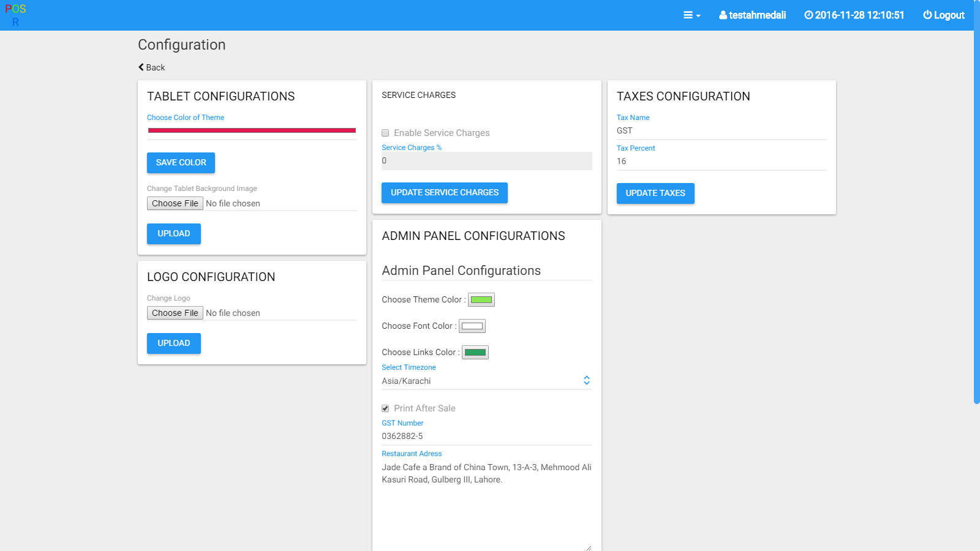Click the Tax Percent input field
The height and width of the screenshot is (551, 980).
[721, 162]
